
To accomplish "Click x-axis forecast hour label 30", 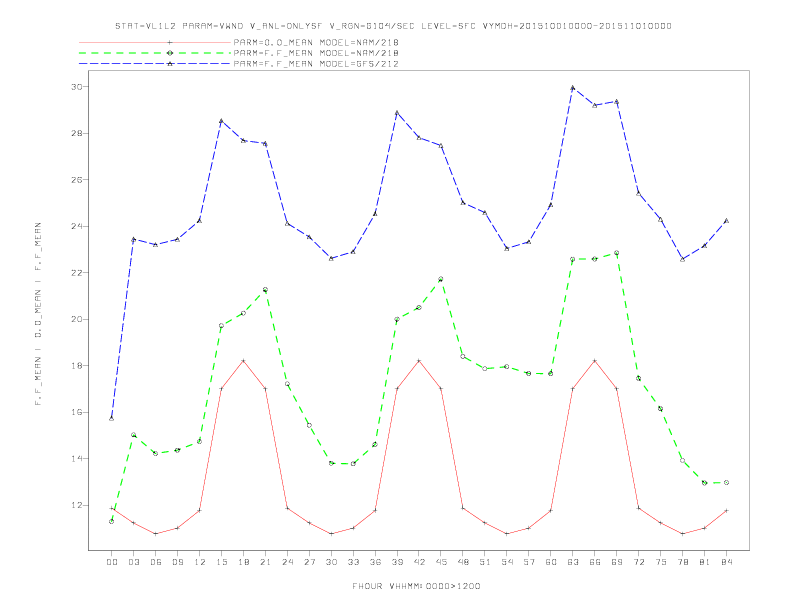I will pyautogui.click(x=331, y=562).
